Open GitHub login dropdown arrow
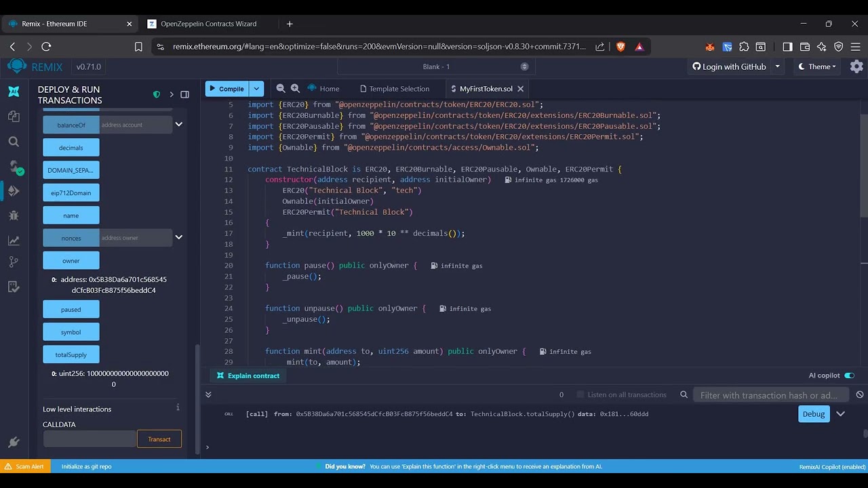This screenshot has width=868, height=488. [x=777, y=66]
